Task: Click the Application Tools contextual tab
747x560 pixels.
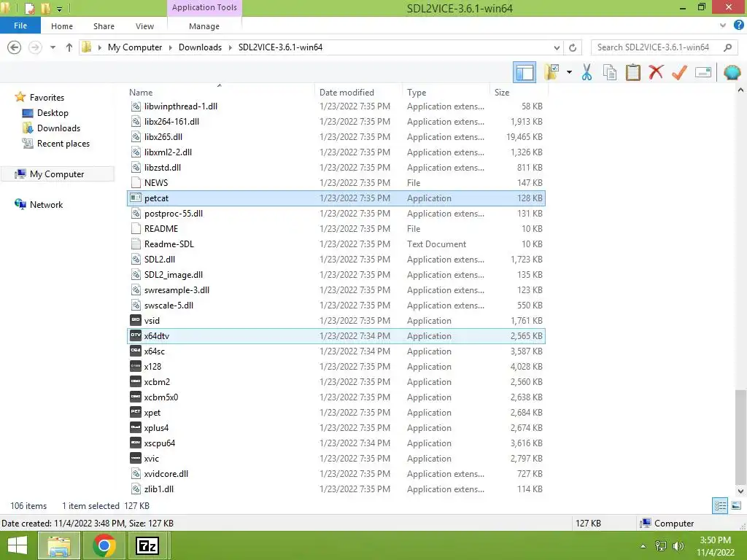Action: pos(204,7)
